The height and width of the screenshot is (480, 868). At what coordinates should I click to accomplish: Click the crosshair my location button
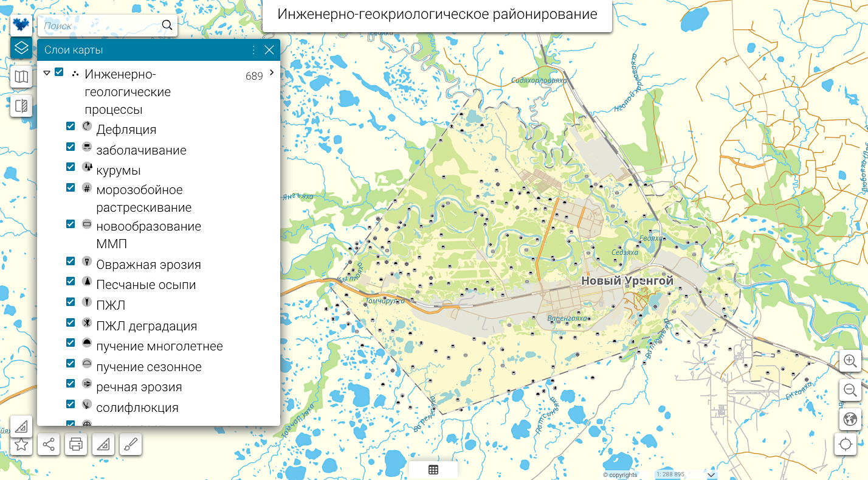tap(846, 444)
